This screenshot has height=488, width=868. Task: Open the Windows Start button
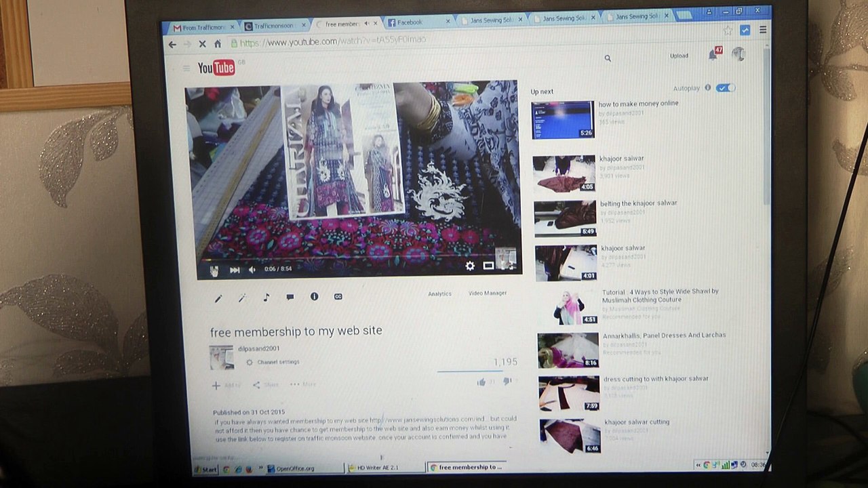pos(205,469)
